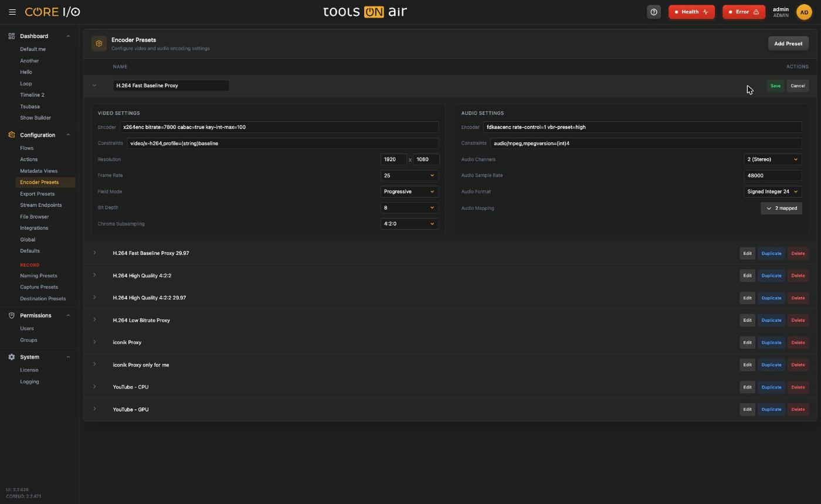The height and width of the screenshot is (504, 821).
Task: Delete the iconik Proxy preset
Action: click(x=798, y=342)
